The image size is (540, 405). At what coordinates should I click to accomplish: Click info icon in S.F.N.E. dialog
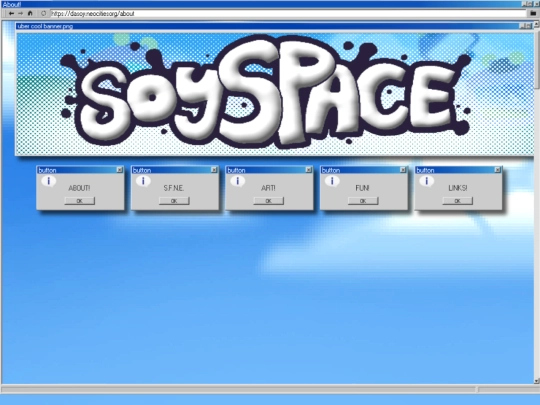click(x=143, y=181)
